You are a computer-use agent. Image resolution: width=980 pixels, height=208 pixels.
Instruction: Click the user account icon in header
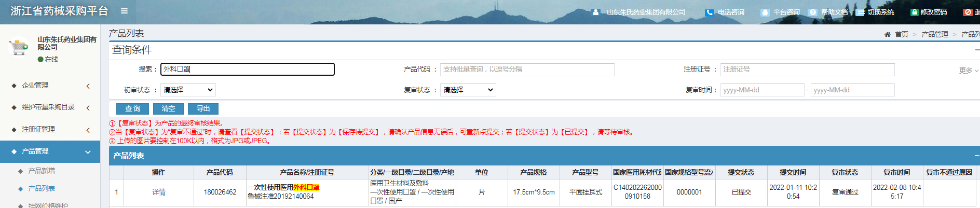[595, 12]
